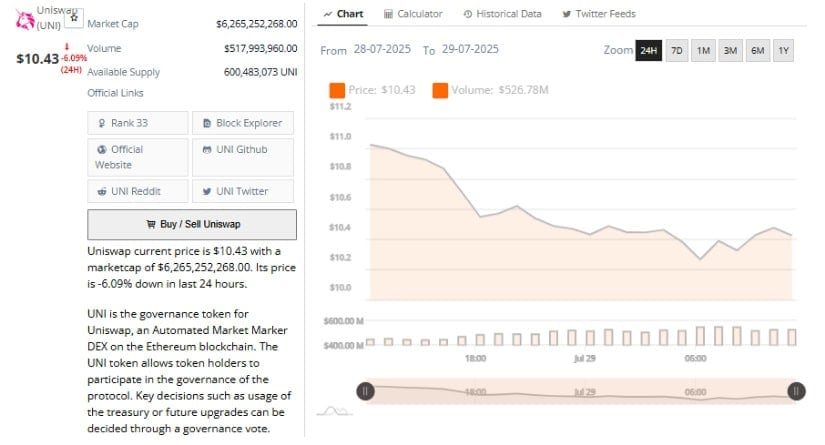Screen dimensions: 825x445
Task: Click the Available Supply 600,483,073 UNI
Action: pos(260,72)
